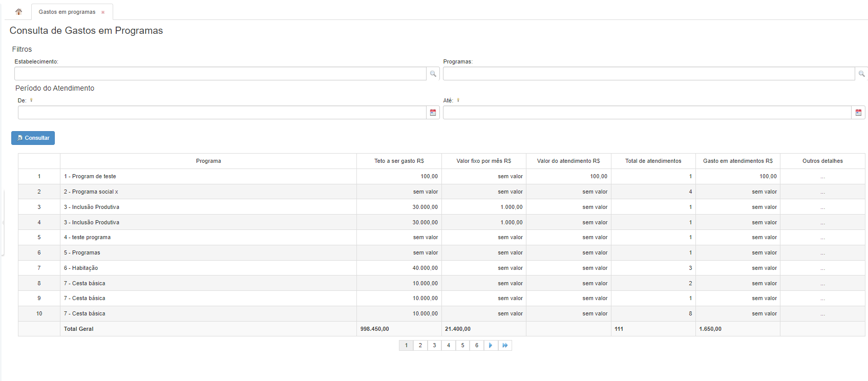Open details for Programa social x row
This screenshot has width=868, height=381.
823,192
